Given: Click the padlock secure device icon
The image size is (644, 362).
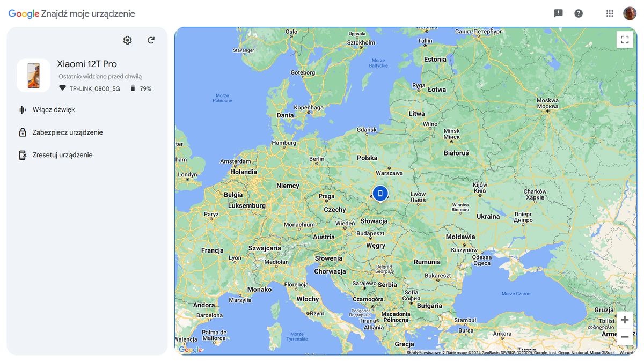Looking at the screenshot, I should 23,132.
